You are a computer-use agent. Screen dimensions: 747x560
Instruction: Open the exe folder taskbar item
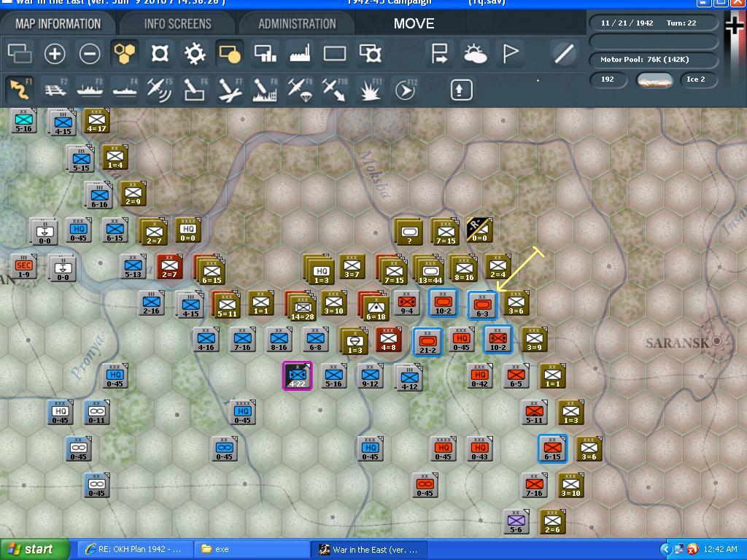pos(252,549)
